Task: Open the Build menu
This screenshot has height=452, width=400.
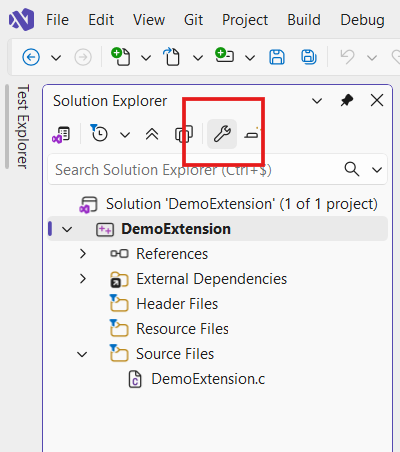Action: point(304,20)
